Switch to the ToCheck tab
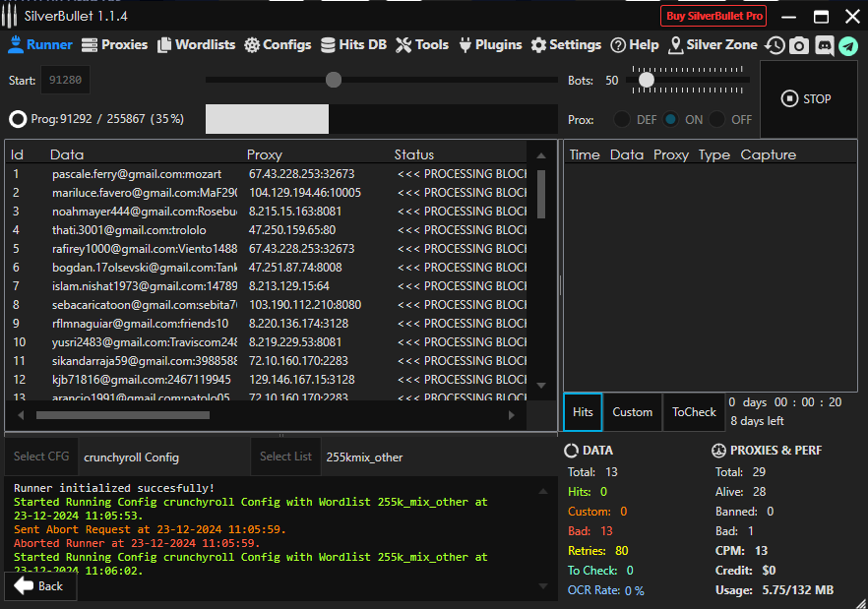Image resolution: width=868 pixels, height=609 pixels. point(694,412)
